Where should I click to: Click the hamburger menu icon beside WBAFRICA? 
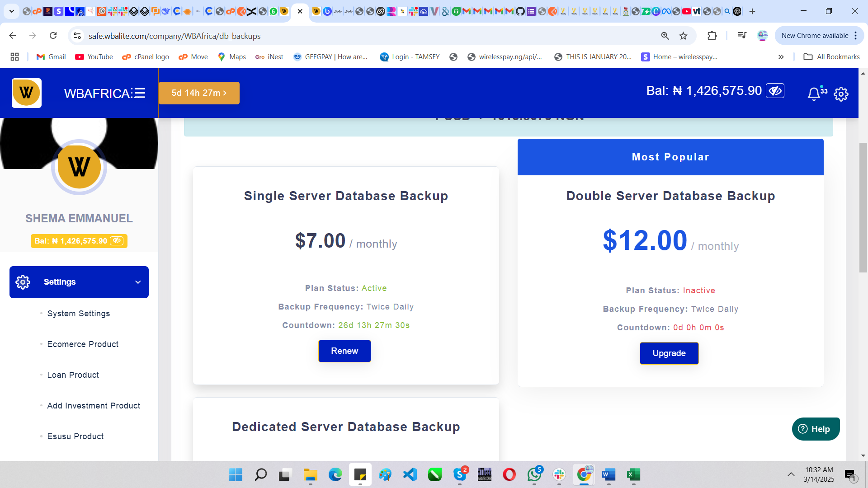tap(140, 93)
